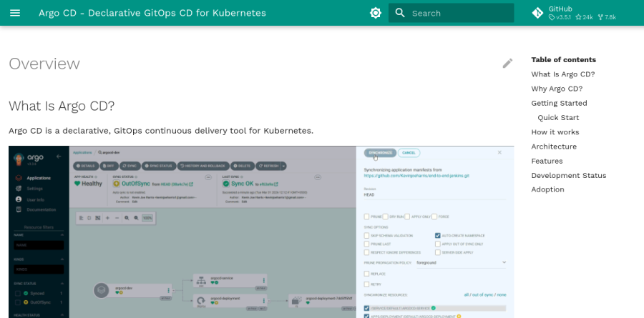Click the minus icon in graph toolbar
The width and height of the screenshot is (644, 318).
coord(117,218)
